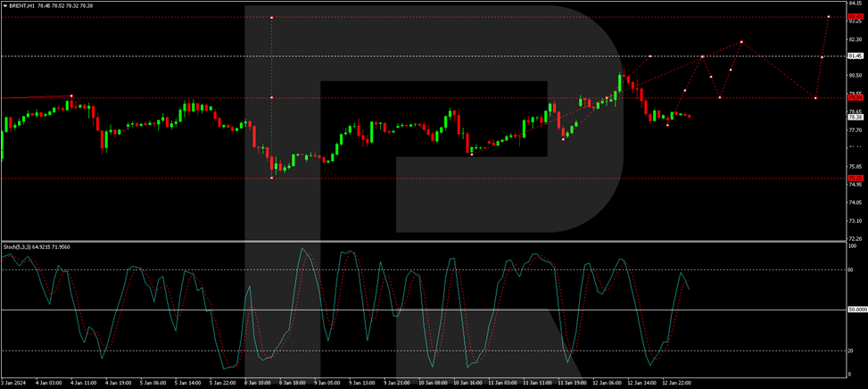Screen dimensions: 868x389
Task: Click the 4 Jan 03:00 time axis label
Action: click(47, 383)
